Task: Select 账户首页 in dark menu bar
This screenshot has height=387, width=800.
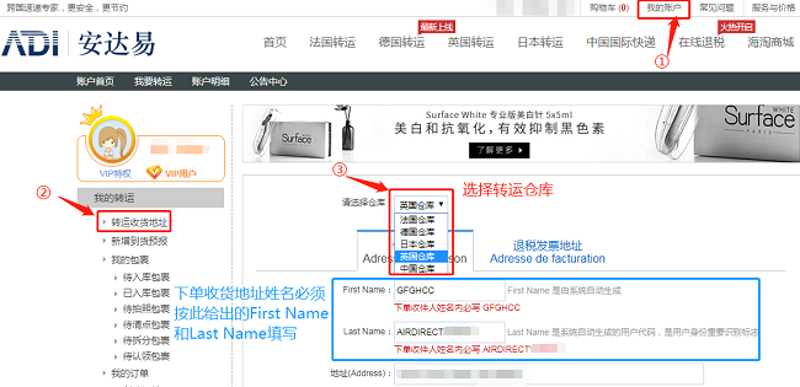Action: click(95, 82)
